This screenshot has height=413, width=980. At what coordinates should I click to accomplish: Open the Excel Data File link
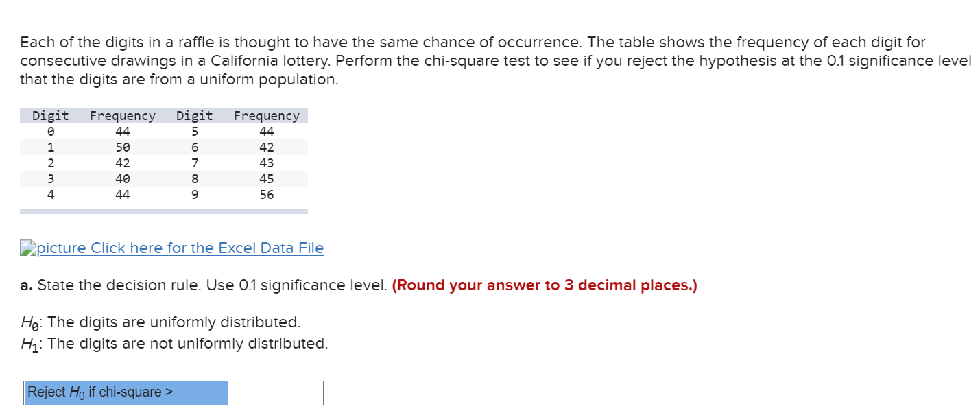(x=180, y=248)
